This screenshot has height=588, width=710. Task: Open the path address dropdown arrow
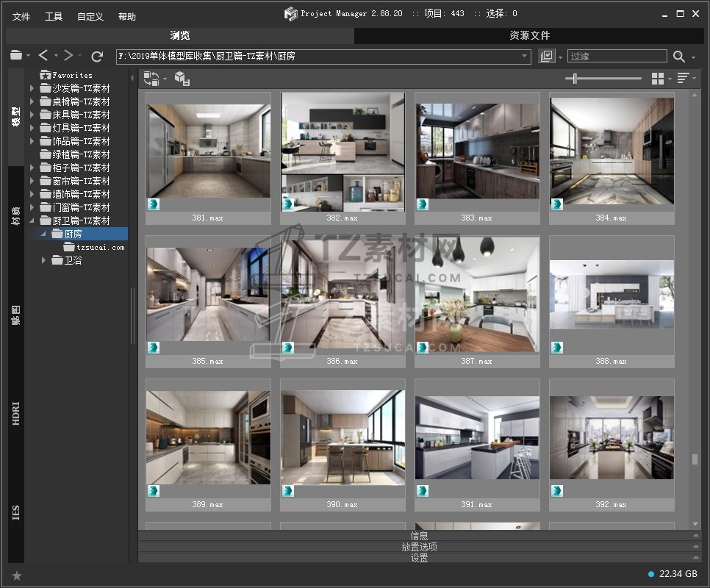pos(525,56)
